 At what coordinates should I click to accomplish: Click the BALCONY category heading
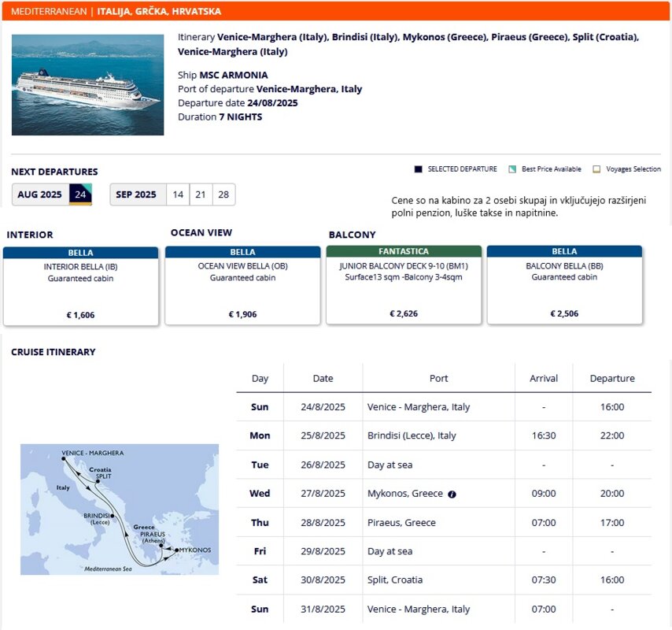point(353,235)
